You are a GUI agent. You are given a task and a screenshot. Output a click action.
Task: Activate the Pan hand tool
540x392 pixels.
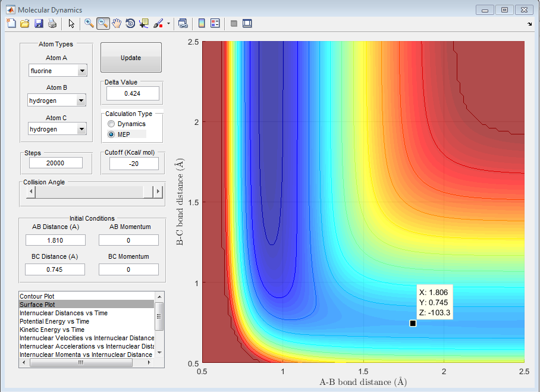coord(117,24)
